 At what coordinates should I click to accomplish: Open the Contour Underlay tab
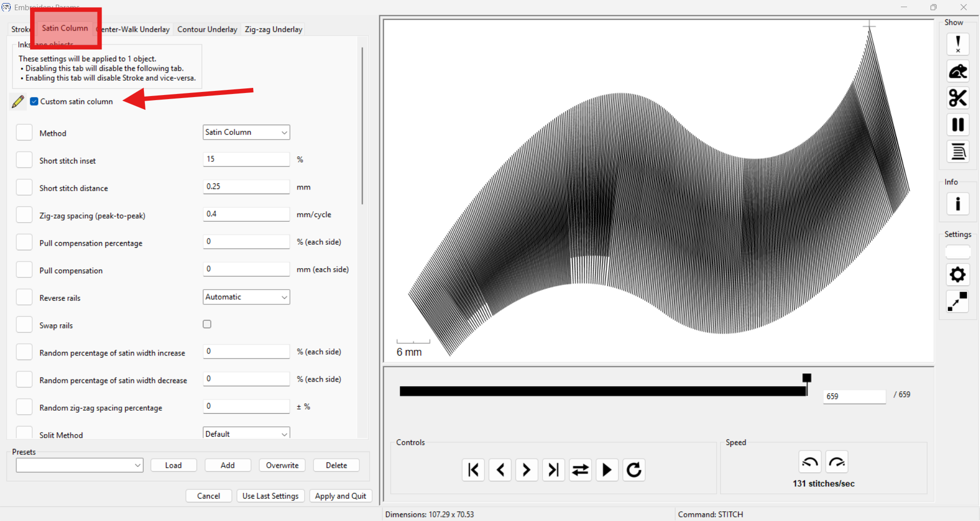[x=207, y=30]
